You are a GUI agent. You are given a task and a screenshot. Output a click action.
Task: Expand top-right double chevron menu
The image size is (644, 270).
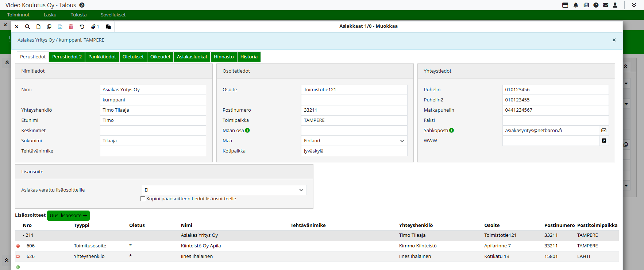point(634,5)
